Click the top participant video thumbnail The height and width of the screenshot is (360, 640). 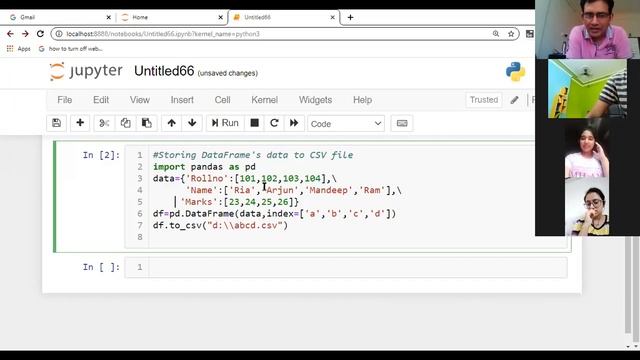coord(587,29)
